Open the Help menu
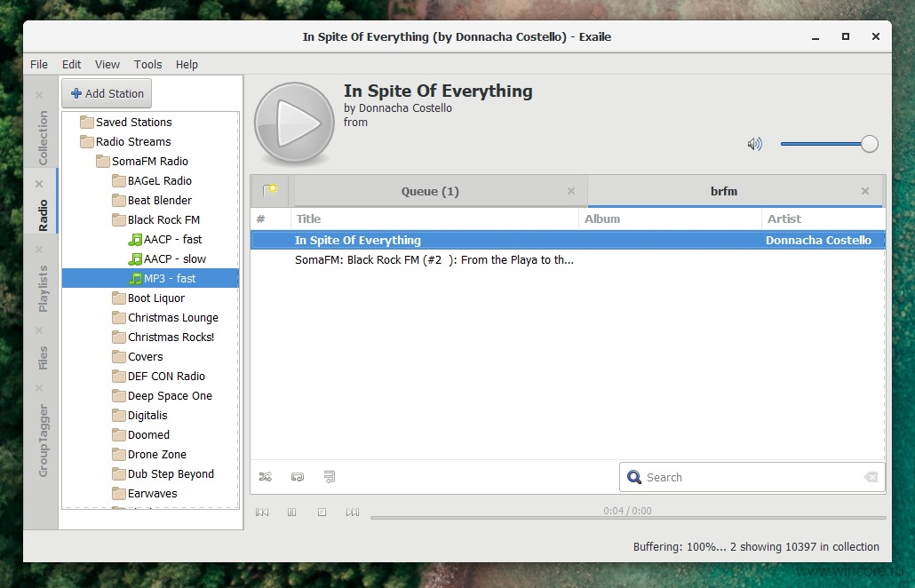Image resolution: width=915 pixels, height=588 pixels. pyautogui.click(x=187, y=64)
